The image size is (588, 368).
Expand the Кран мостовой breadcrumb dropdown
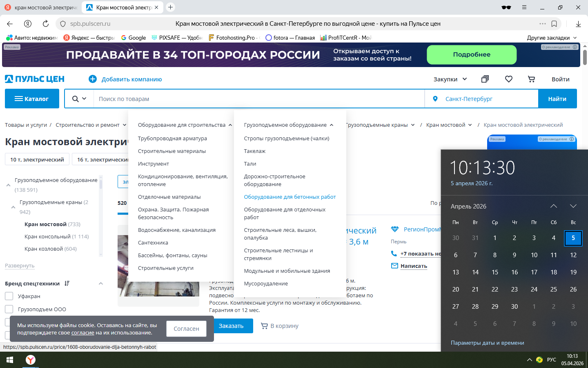coord(470,125)
